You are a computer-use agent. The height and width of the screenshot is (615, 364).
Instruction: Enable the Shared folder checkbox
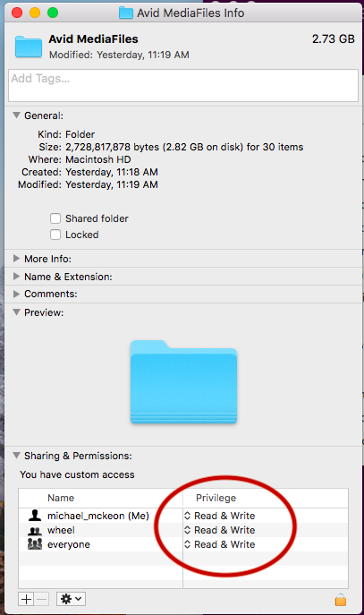pyautogui.click(x=55, y=218)
